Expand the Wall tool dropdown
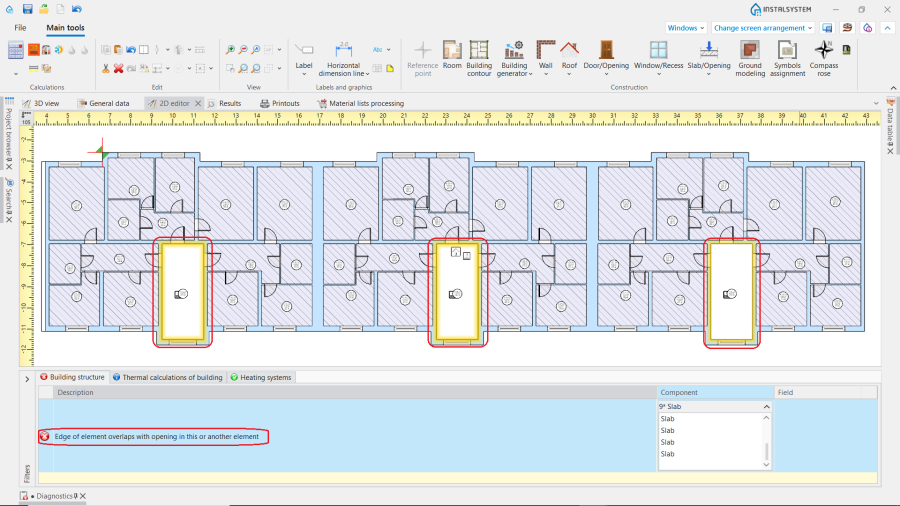The image size is (900, 506). click(x=545, y=74)
